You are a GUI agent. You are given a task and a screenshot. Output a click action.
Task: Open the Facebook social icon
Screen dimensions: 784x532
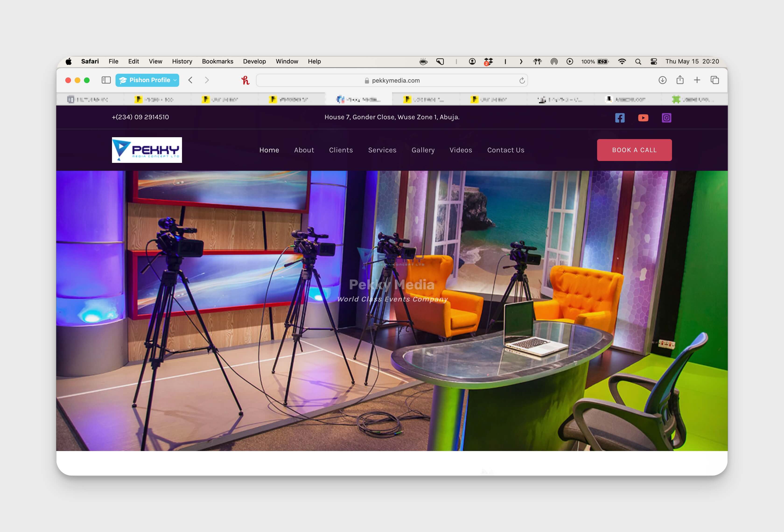tap(620, 118)
